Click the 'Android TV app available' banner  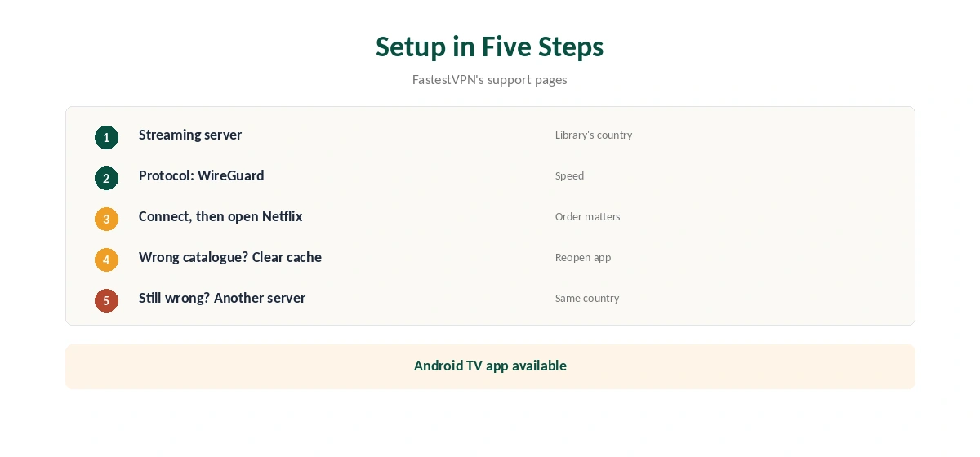pos(490,366)
